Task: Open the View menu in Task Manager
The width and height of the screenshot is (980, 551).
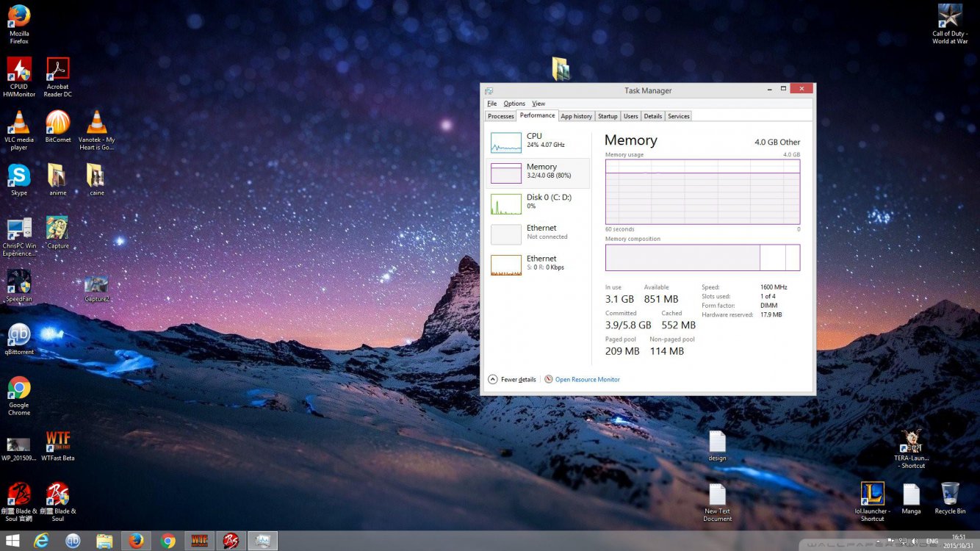Action: pyautogui.click(x=538, y=104)
